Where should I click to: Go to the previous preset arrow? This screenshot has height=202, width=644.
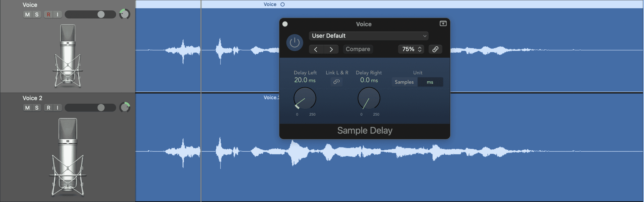click(316, 49)
